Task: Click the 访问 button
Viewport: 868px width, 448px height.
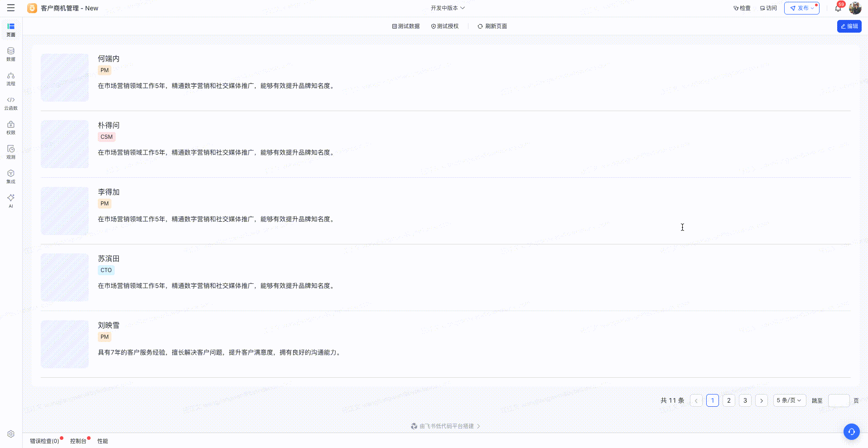Action: (768, 8)
